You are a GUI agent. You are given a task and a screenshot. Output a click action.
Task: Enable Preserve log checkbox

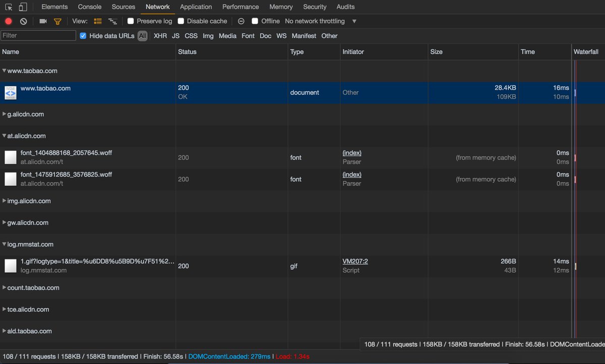point(131,21)
